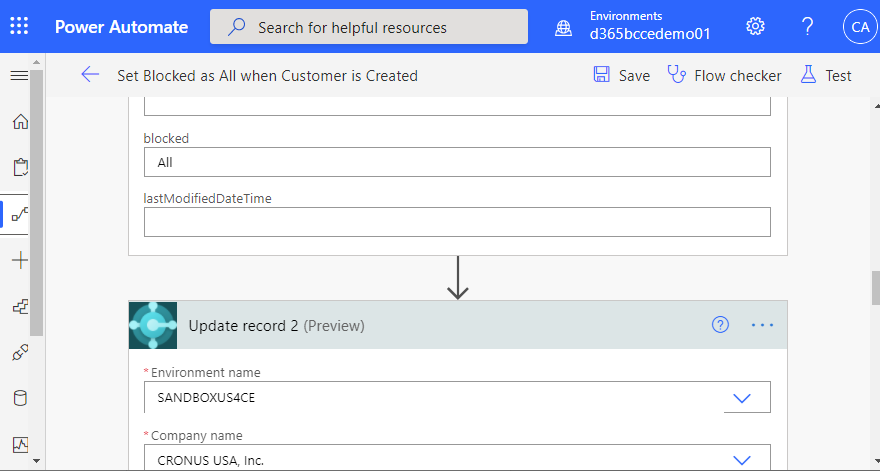
Task: Expand the Company name dropdown
Action: [x=742, y=460]
